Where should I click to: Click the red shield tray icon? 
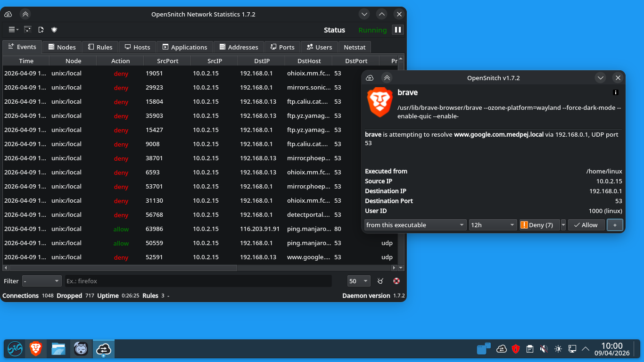516,349
